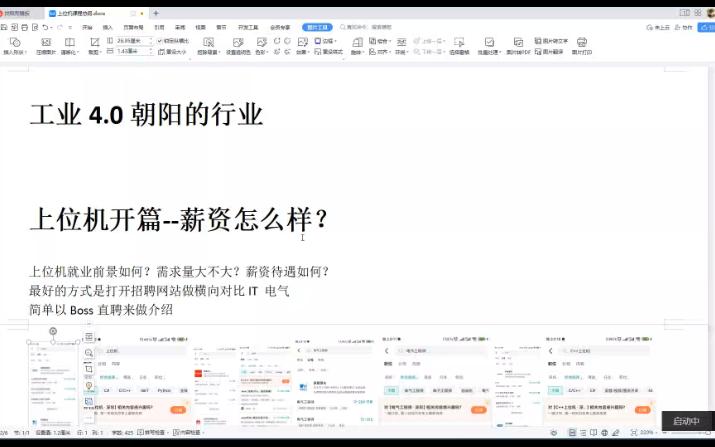Select the 电气工程师 search screenshot thumbnail
The width and height of the screenshot is (715, 447).
coord(435,381)
